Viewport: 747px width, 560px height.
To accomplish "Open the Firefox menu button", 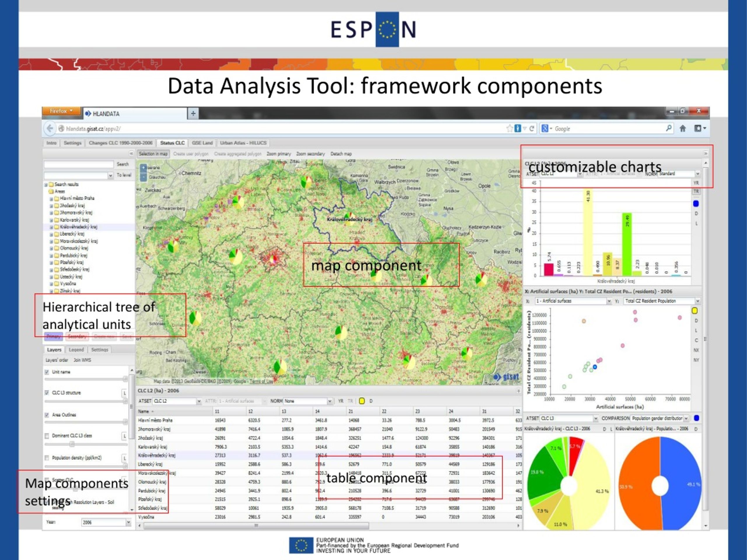I will click(61, 111).
